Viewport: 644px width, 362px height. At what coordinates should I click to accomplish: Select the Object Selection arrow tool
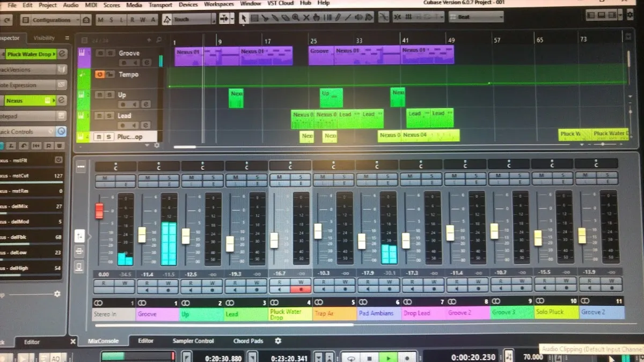coord(244,18)
